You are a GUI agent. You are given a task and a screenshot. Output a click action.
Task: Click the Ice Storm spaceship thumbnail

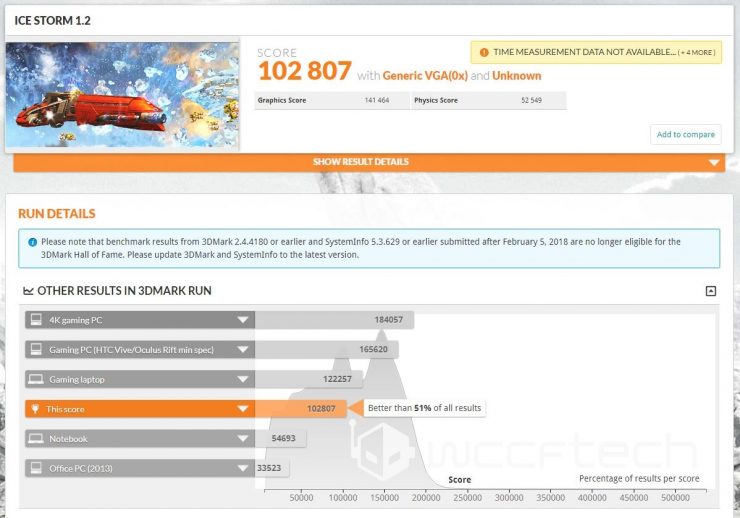tap(122, 94)
